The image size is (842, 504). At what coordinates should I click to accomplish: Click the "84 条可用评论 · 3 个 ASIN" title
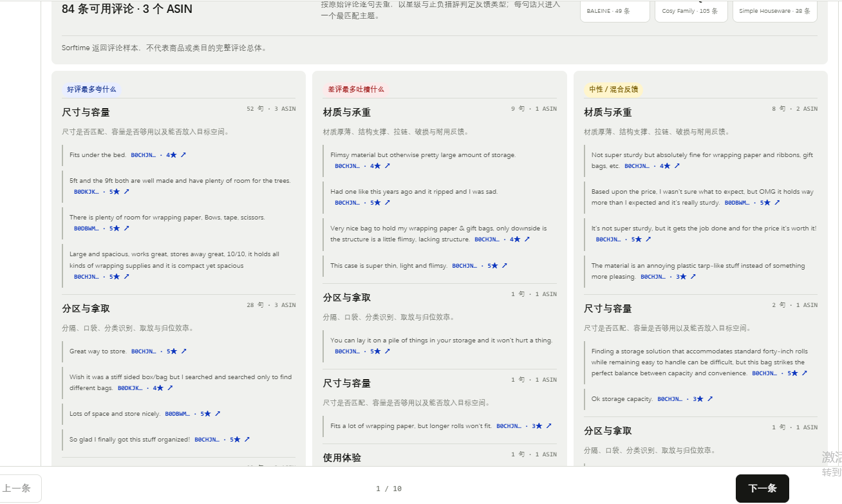point(127,9)
